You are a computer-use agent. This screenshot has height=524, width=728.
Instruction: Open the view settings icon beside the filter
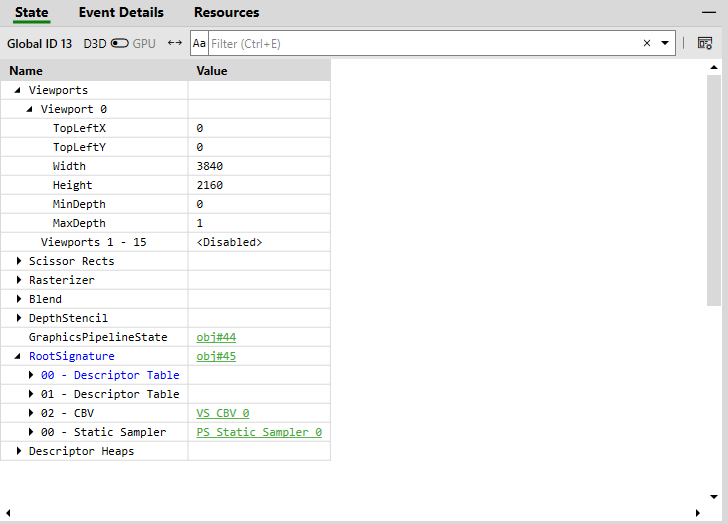[705, 43]
